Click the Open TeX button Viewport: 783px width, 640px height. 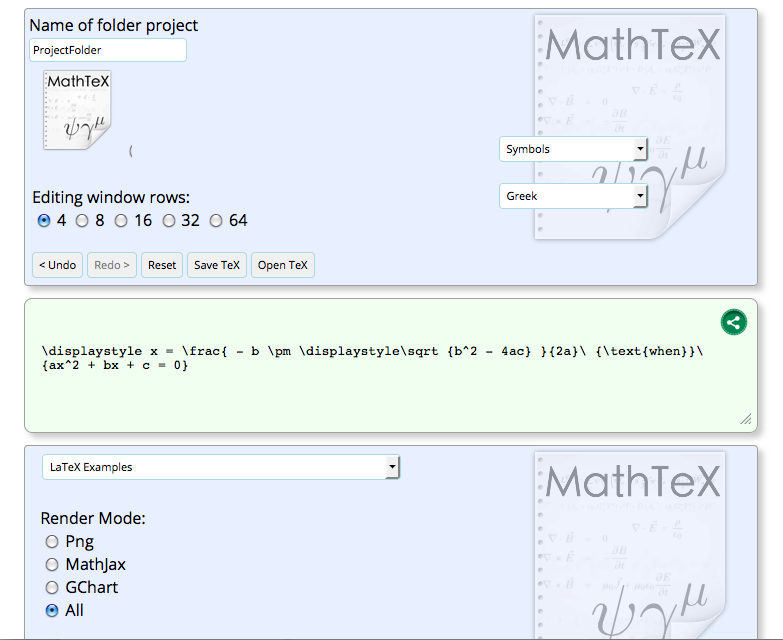pos(283,265)
